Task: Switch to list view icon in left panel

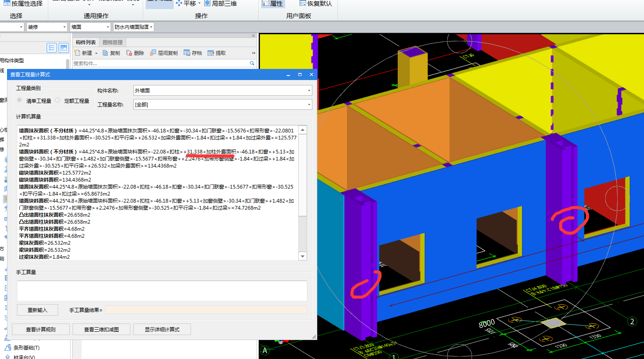Action: pos(52,48)
